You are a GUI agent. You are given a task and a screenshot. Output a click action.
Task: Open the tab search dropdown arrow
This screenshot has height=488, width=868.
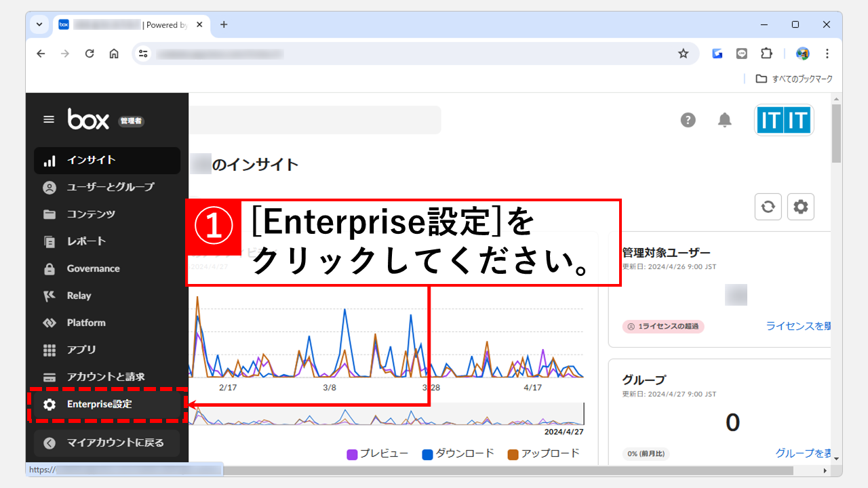(x=39, y=24)
